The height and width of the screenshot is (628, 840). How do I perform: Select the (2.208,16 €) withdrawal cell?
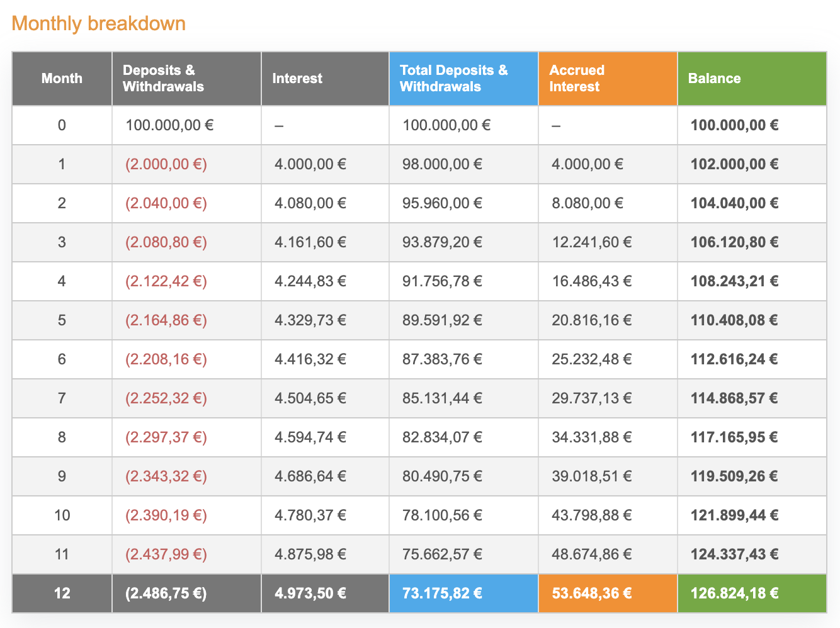(166, 359)
